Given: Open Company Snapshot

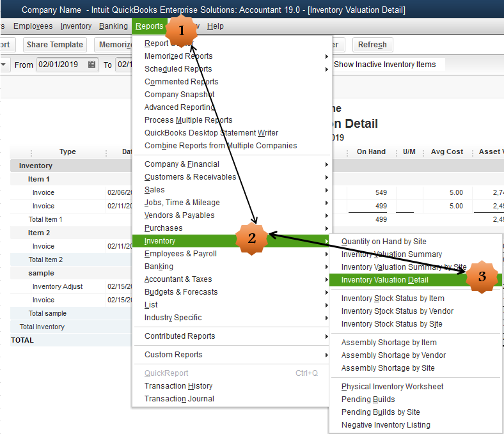Looking at the screenshot, I should tap(232, 95).
